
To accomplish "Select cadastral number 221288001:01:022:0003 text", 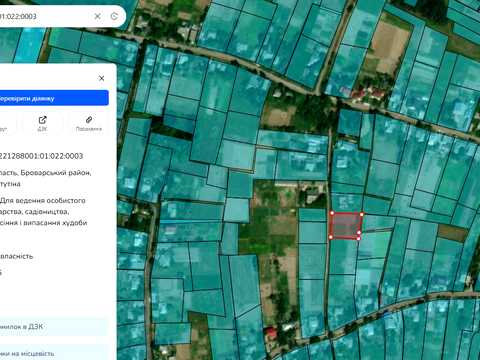I will [41, 156].
